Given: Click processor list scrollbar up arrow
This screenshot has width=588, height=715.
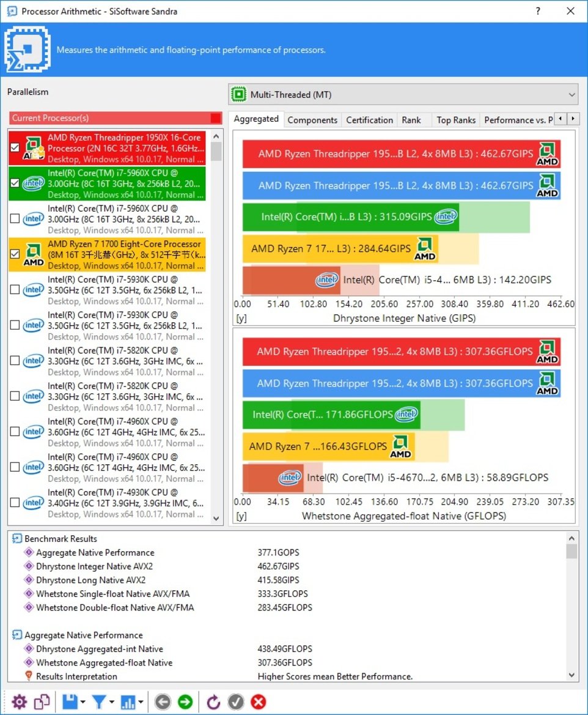Looking at the screenshot, I should (x=216, y=136).
